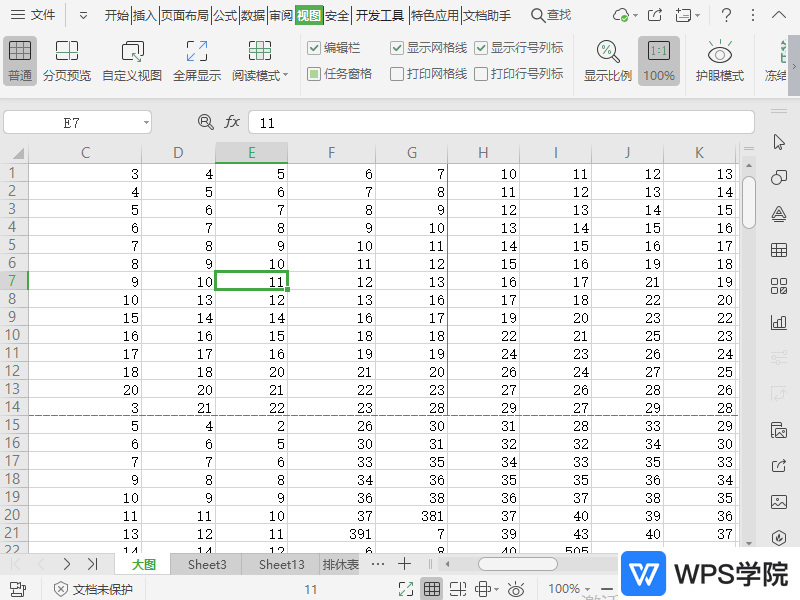This screenshot has height=600, width=800.
Task: Open the Name Box dropdown for E7
Action: tap(146, 122)
